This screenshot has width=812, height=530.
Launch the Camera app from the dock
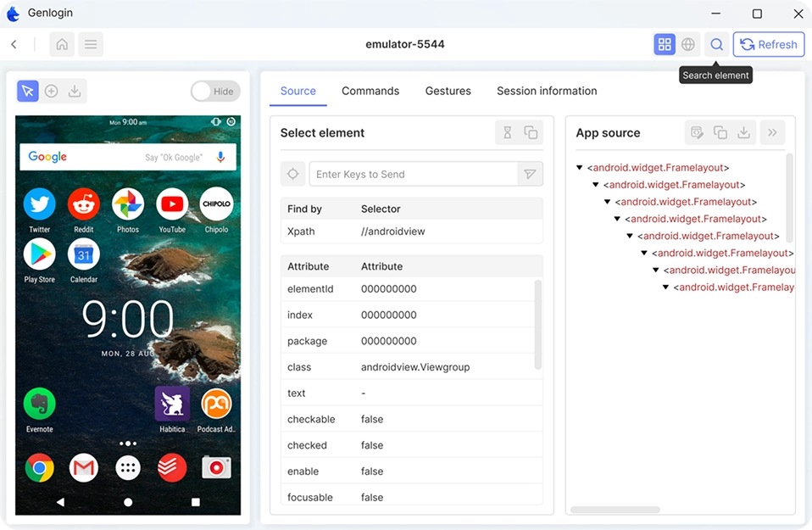[216, 468]
